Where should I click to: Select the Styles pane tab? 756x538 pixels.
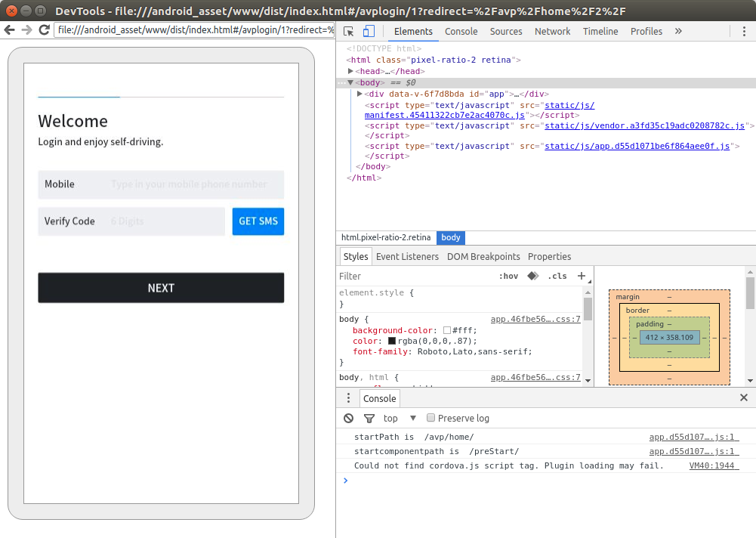click(x=356, y=257)
